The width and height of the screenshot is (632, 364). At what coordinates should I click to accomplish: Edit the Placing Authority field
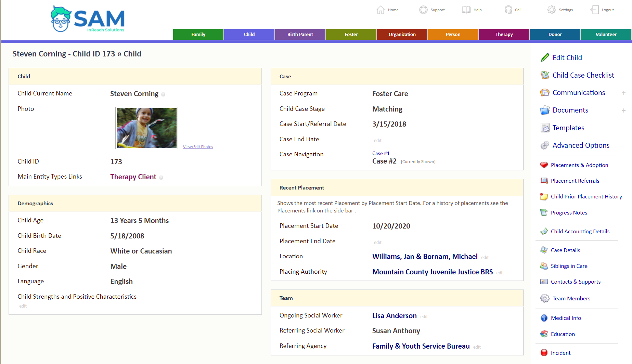click(x=500, y=273)
